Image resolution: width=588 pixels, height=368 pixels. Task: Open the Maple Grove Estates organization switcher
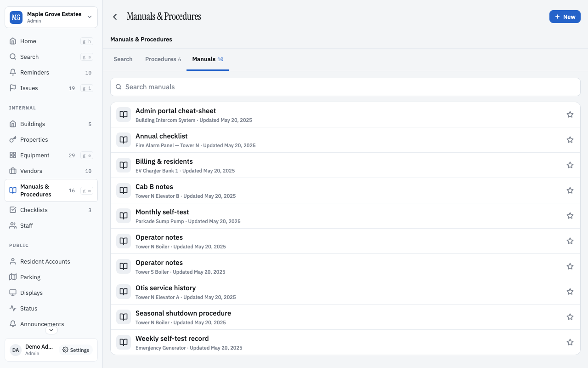point(51,17)
